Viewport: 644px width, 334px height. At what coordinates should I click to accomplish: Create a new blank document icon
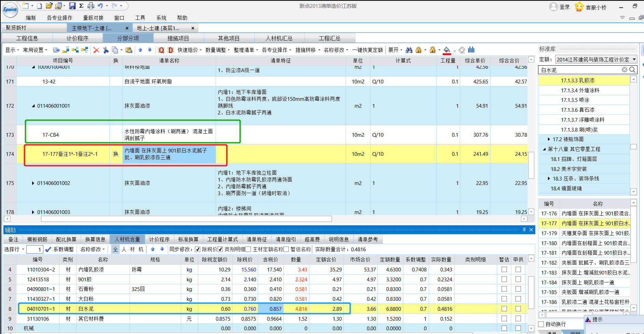pyautogui.click(x=40, y=6)
